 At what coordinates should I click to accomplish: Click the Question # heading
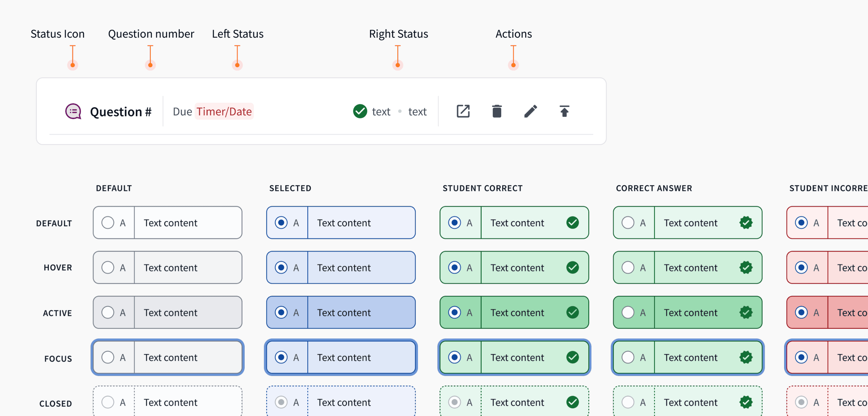[x=121, y=112]
